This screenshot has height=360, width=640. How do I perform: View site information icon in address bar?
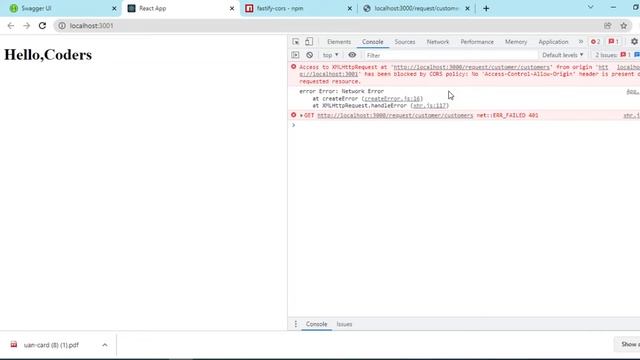tap(62, 26)
